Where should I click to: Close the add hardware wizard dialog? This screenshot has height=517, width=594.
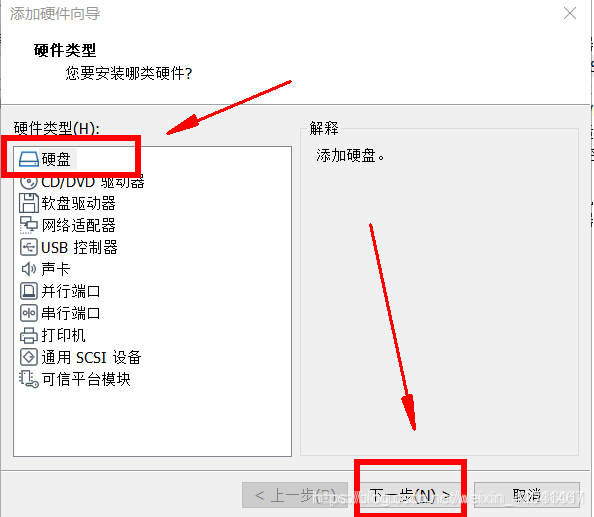coord(570,14)
